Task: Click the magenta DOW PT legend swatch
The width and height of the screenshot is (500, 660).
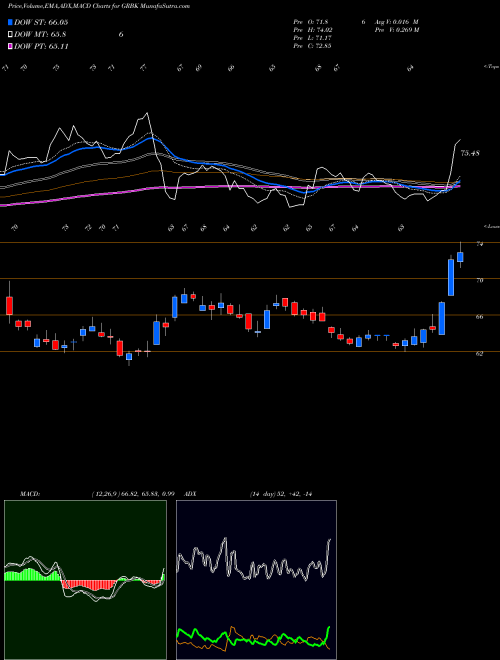Action: pos(10,46)
